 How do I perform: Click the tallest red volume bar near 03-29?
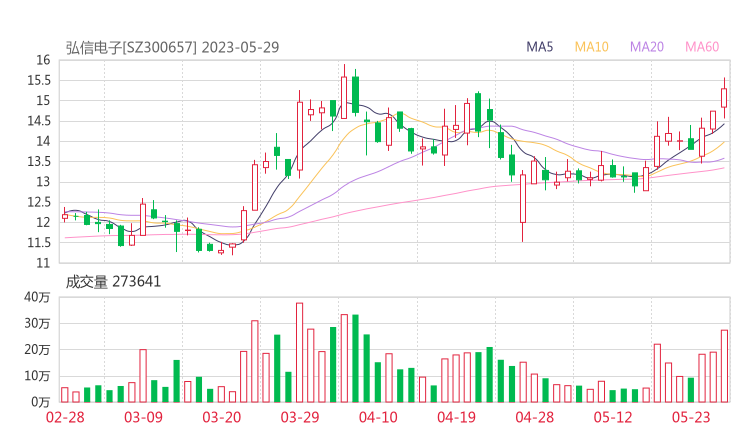click(x=299, y=352)
